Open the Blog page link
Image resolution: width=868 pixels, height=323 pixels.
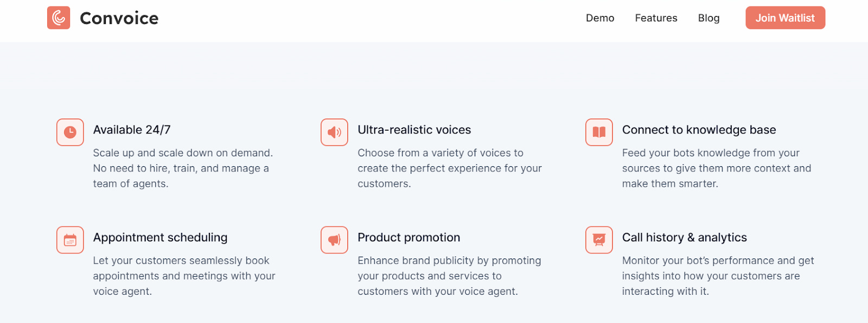[x=709, y=18]
